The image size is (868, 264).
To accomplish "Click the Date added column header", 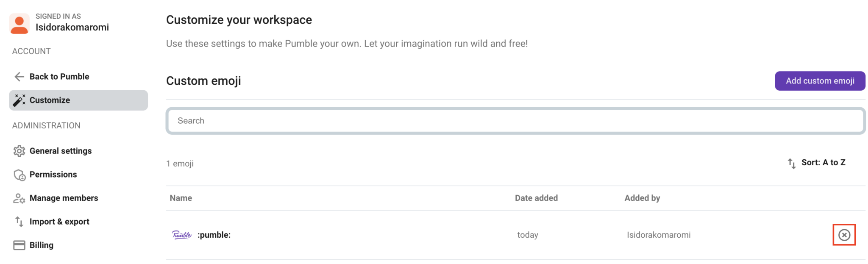I will pyautogui.click(x=536, y=198).
